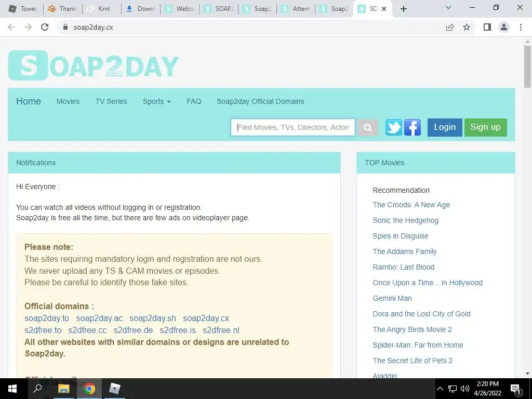Click the Sign up button

[486, 128]
